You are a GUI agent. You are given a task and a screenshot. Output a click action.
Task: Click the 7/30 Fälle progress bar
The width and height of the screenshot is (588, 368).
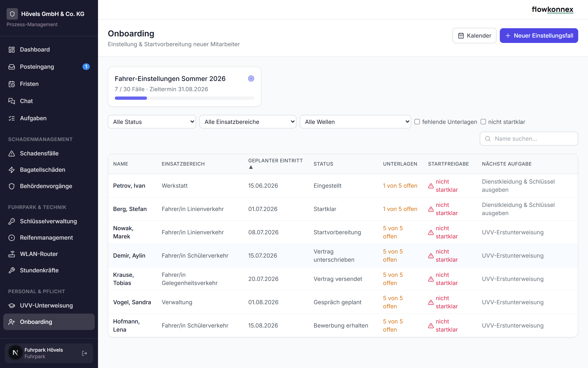(x=184, y=98)
